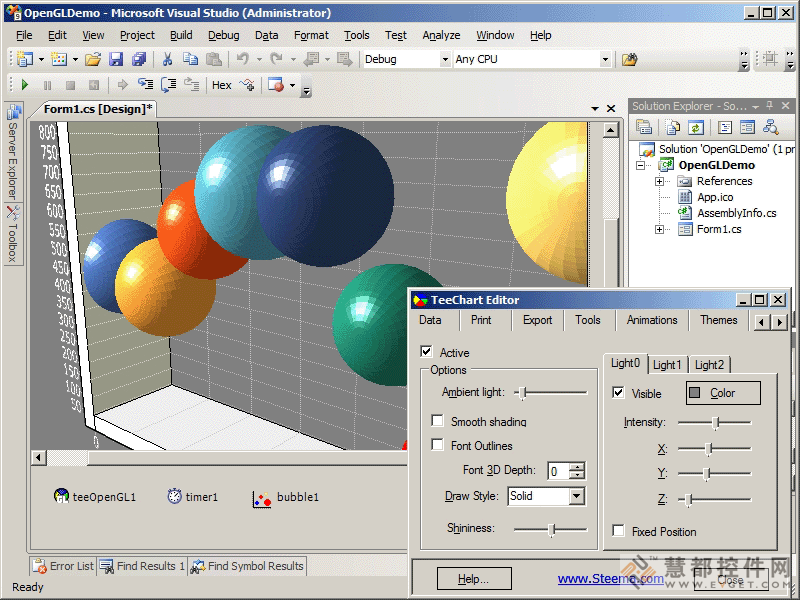Click the Stop Debugging square icon
The height and width of the screenshot is (600, 800).
click(70, 85)
